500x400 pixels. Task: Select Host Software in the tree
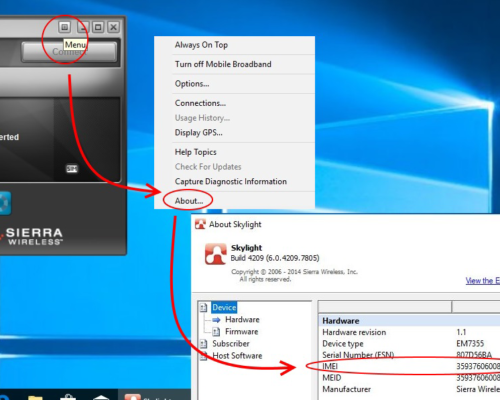(x=237, y=356)
